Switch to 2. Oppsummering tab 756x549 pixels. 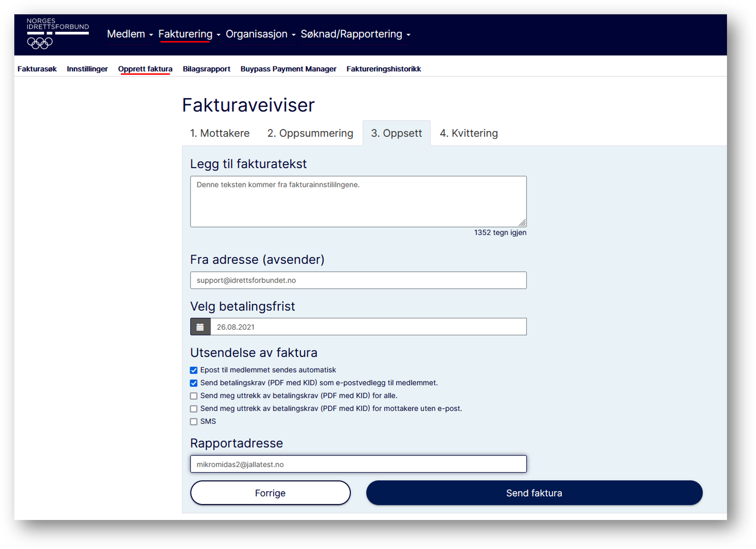click(310, 133)
